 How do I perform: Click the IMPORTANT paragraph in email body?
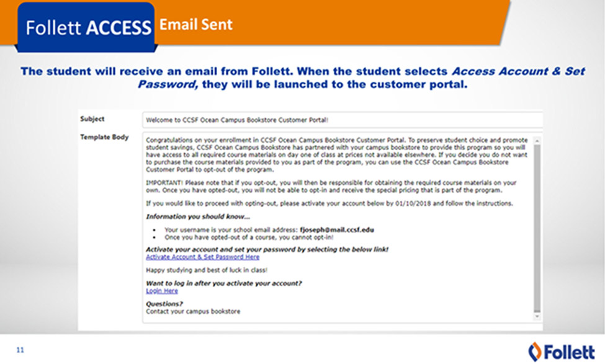point(331,186)
